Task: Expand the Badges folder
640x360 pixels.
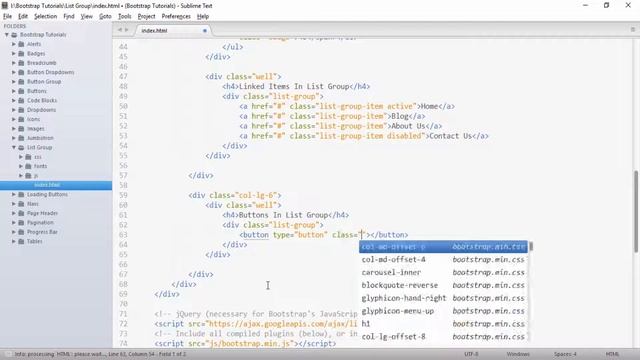Action: point(13,53)
